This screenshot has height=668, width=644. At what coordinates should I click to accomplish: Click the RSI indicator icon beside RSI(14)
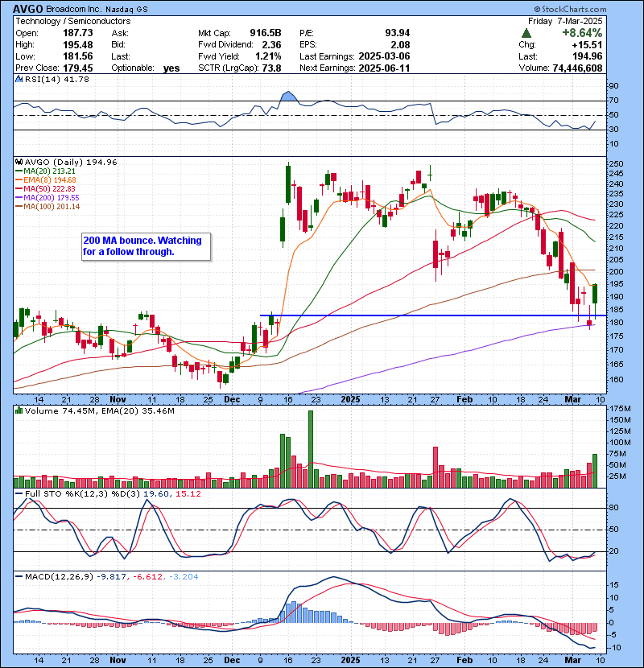coord(19,79)
